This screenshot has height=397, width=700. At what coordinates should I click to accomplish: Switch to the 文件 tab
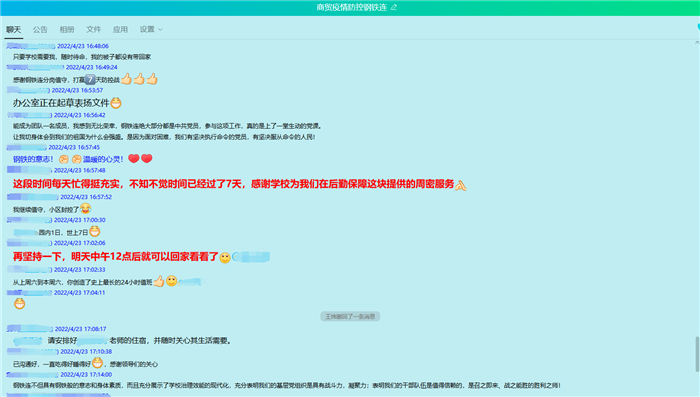(x=94, y=29)
